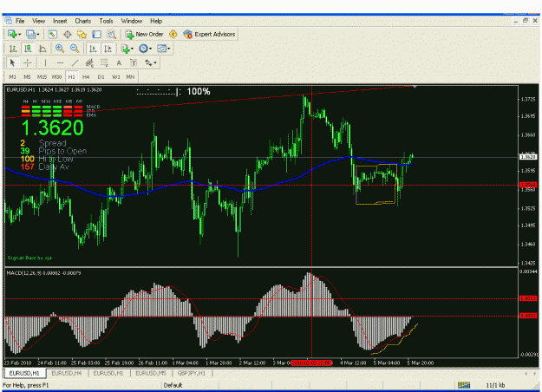
Task: Expand the New Chart dropdown arrow
Action: click(20, 34)
